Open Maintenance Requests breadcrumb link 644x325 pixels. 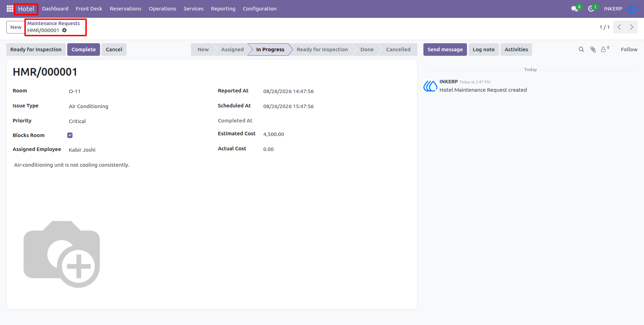[x=54, y=23]
